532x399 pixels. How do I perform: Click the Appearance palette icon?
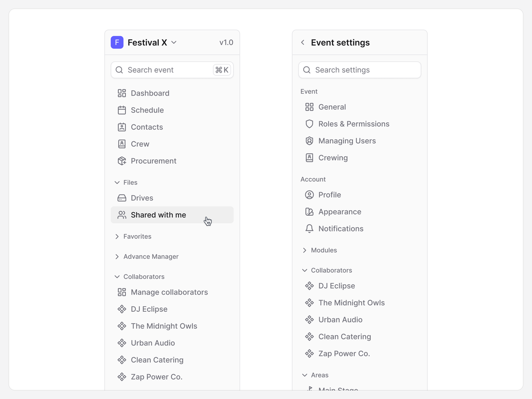309,212
